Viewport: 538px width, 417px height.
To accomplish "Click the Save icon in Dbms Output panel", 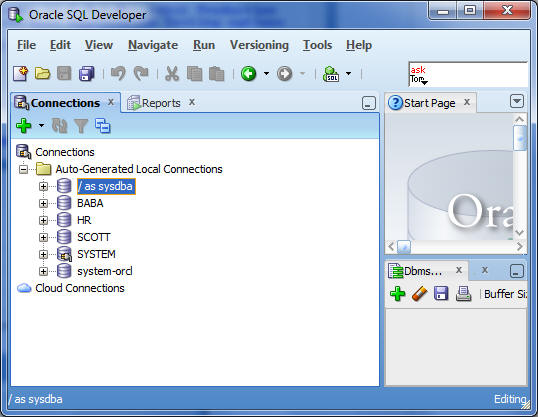I will point(441,294).
